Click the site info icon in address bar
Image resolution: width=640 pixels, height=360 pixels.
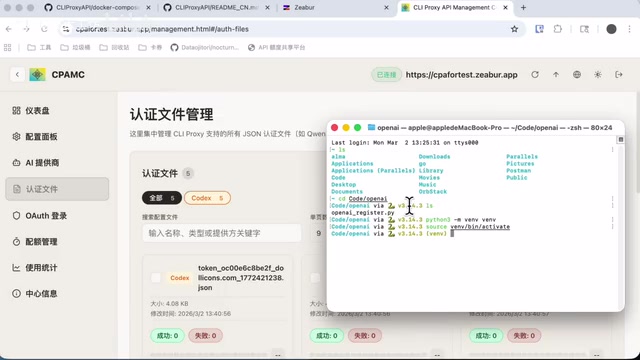66,29
